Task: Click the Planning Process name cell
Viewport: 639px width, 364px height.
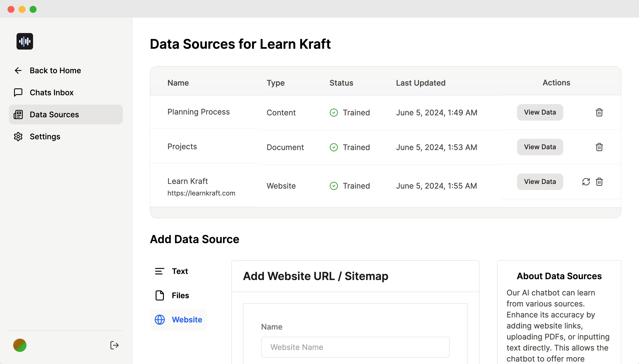Action: click(199, 112)
